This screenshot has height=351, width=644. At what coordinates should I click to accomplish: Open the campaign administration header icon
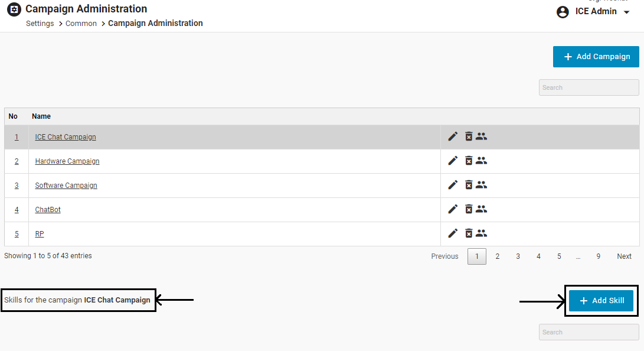coord(14,10)
